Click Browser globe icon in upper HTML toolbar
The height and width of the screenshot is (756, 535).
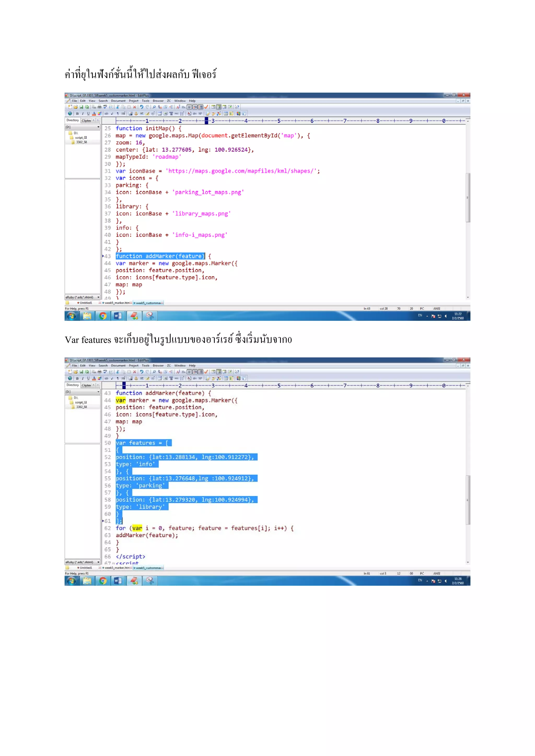tap(70, 114)
